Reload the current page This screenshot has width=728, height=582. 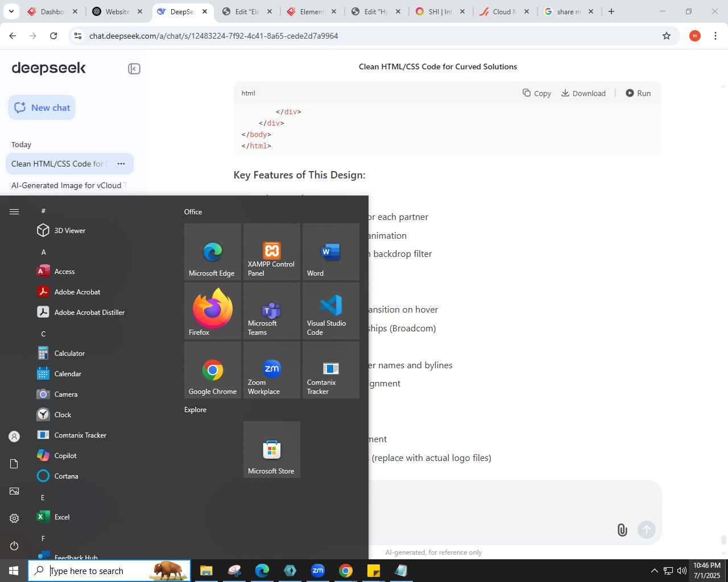tap(53, 36)
